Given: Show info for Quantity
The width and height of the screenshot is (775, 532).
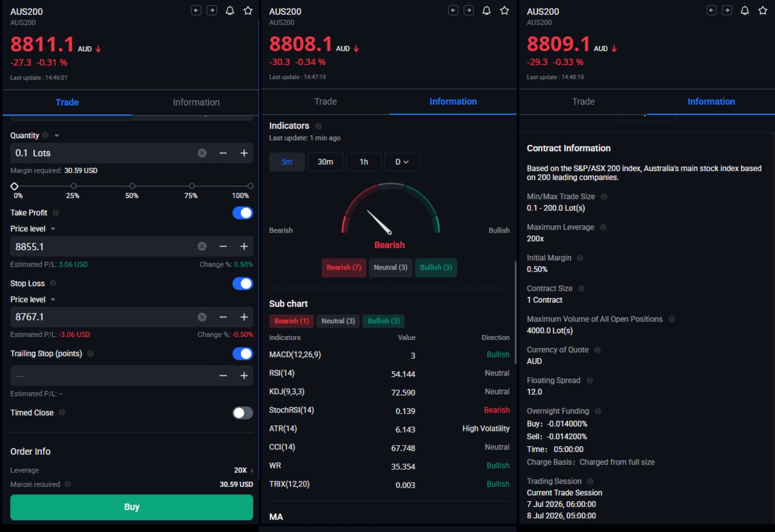Looking at the screenshot, I should point(45,135).
